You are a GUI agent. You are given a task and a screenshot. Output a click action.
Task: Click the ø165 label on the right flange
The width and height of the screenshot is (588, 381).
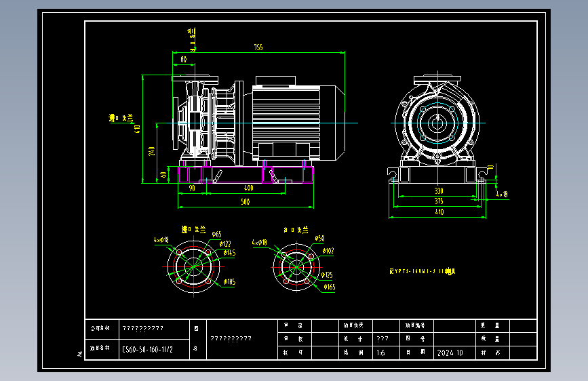pyautogui.click(x=329, y=287)
